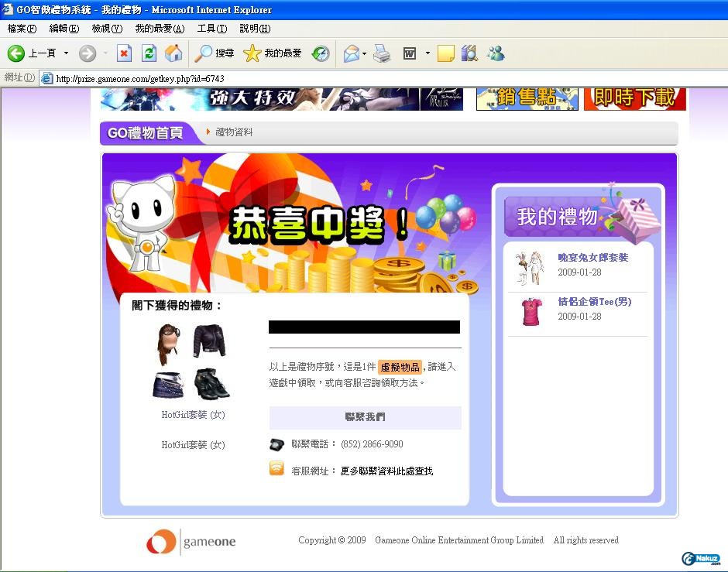Click the gameone logo in the footer
This screenshot has height=572, width=728.
click(x=191, y=541)
